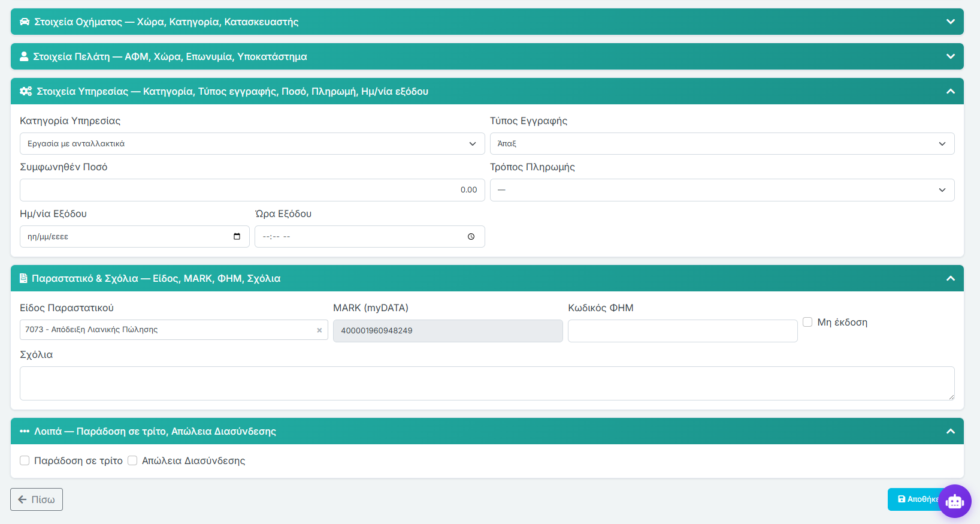
Task: Click the Απώλεια Διασύνδεσης label
Action: pos(193,460)
